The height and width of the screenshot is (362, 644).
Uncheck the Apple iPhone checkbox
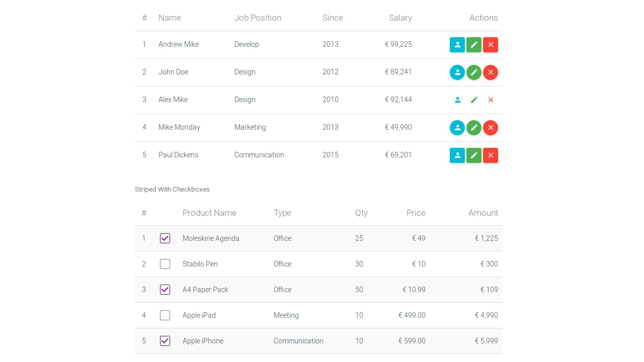pyautogui.click(x=165, y=341)
